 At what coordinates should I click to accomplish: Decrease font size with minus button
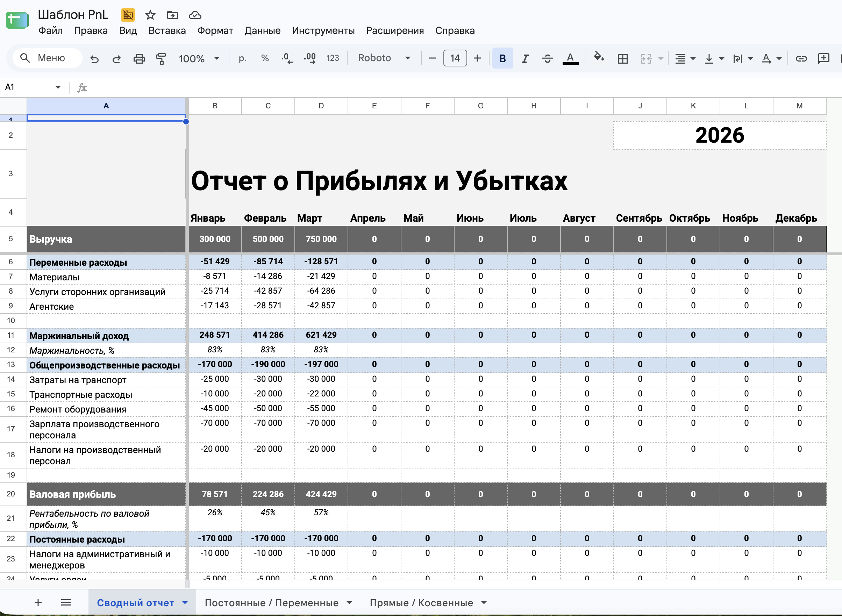click(432, 58)
